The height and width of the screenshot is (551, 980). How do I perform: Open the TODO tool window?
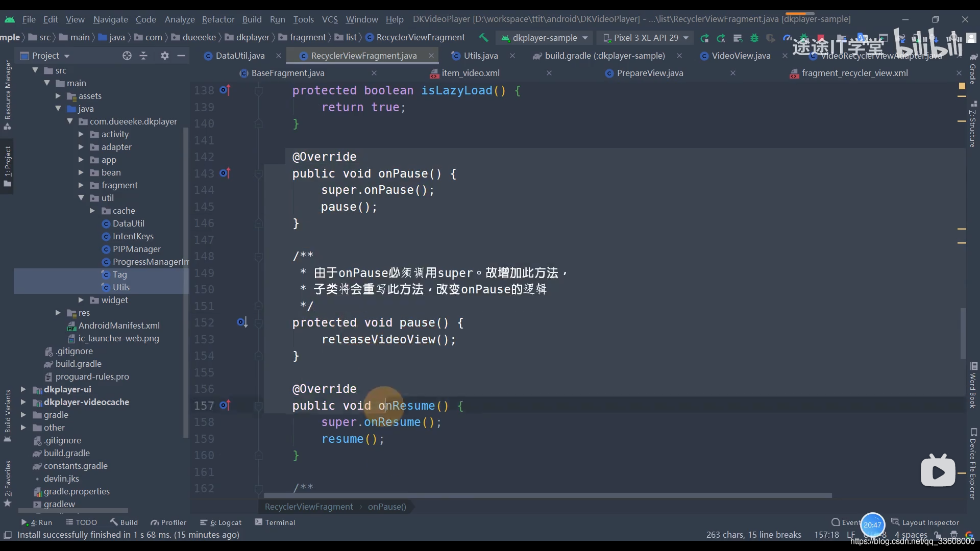[82, 522]
